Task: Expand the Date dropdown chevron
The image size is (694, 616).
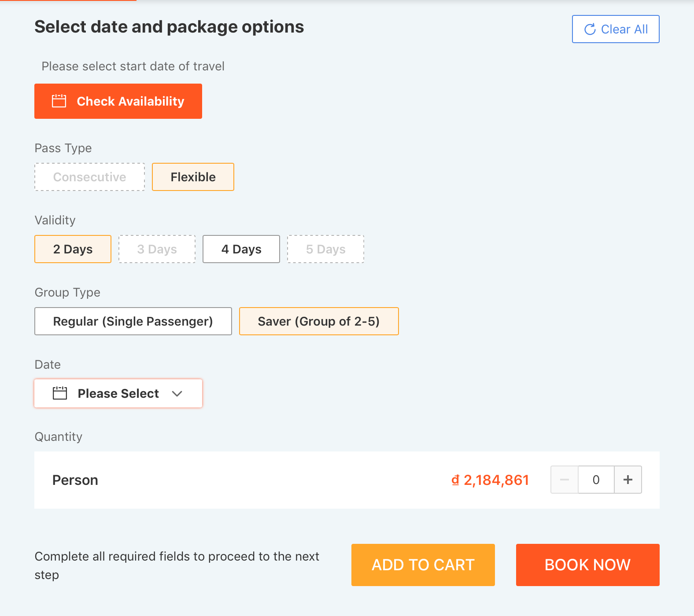Action: (x=177, y=394)
